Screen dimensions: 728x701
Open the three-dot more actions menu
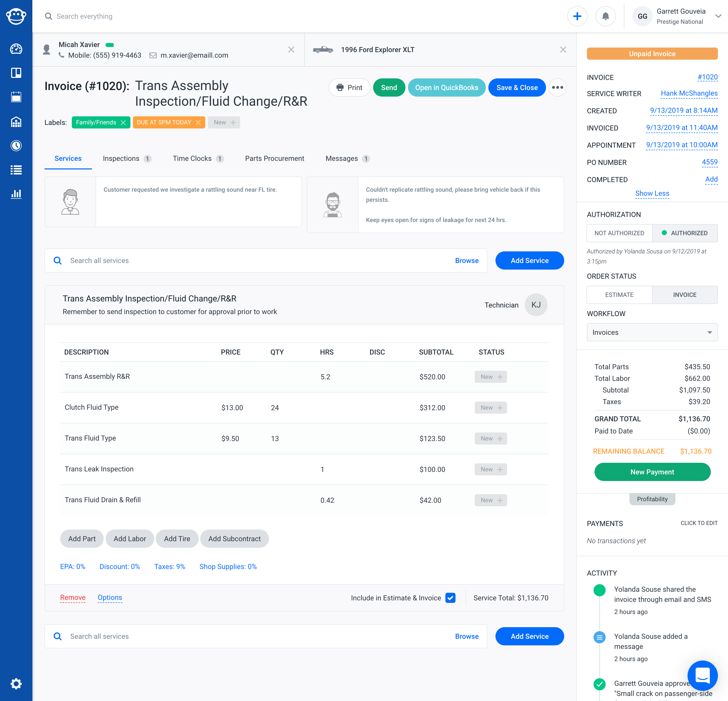coord(557,88)
